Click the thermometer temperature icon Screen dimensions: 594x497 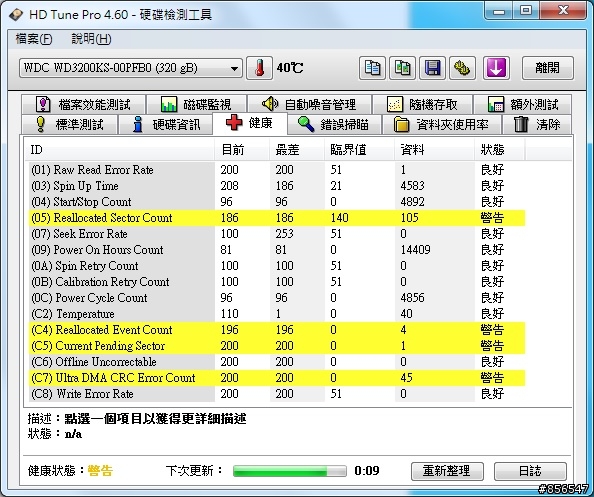[259, 68]
